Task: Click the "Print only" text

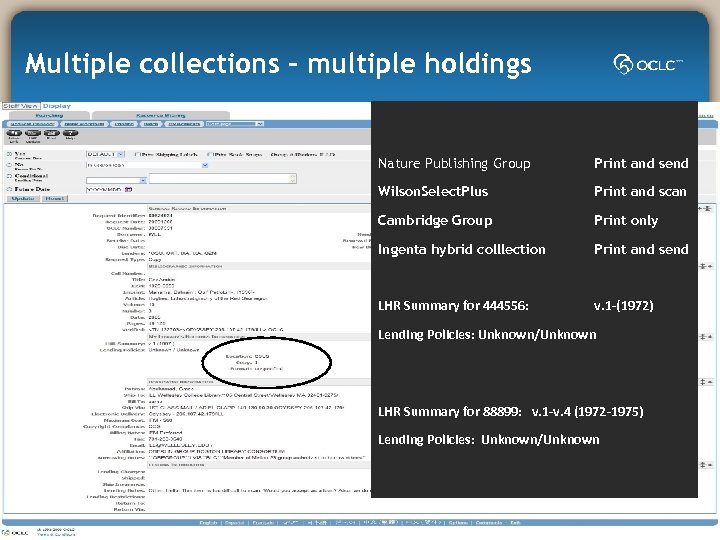Action: (x=626, y=220)
